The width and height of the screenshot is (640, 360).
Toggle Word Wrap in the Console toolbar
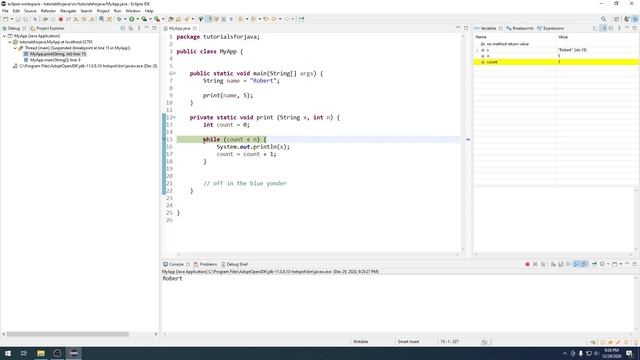pyautogui.click(x=568, y=264)
